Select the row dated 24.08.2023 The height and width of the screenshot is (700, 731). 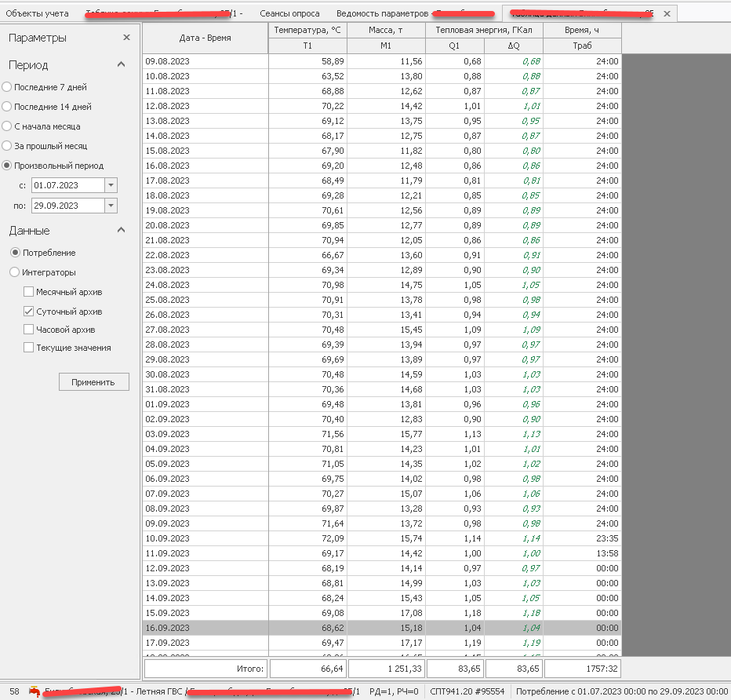tap(382, 285)
